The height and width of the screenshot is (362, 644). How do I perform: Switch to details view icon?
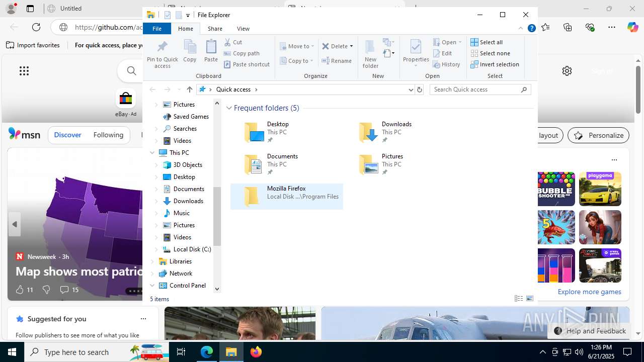coord(519,299)
